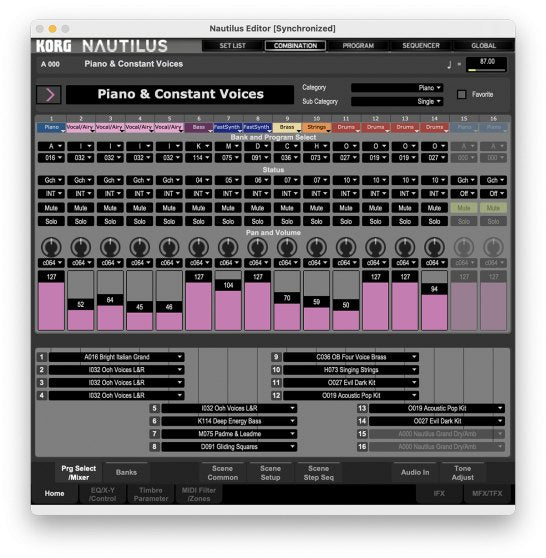
Task: Click the Korg Nautilus logo
Action: coord(101,46)
